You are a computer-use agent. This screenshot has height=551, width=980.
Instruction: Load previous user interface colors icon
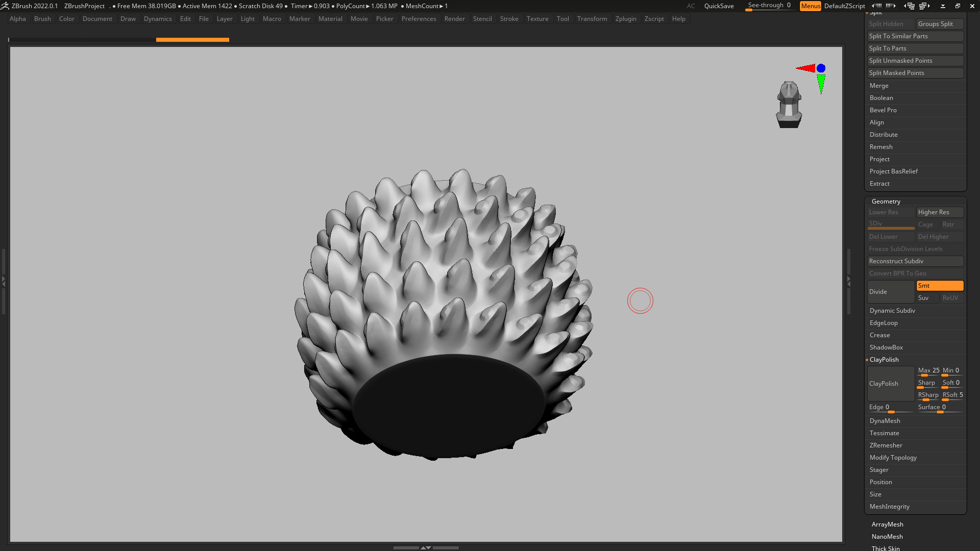click(877, 6)
